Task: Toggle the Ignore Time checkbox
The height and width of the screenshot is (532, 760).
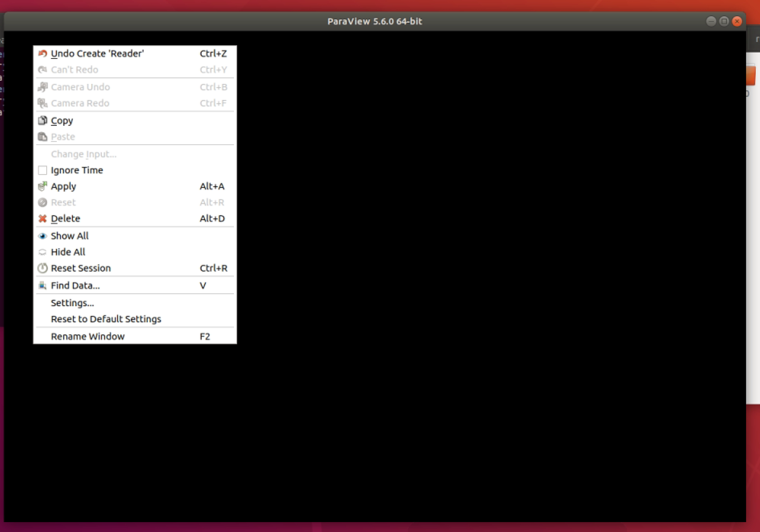Action: [43, 170]
